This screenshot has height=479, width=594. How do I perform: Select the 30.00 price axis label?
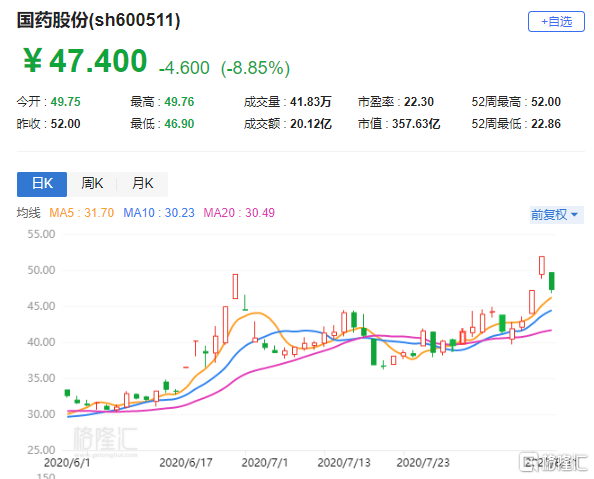(41, 414)
